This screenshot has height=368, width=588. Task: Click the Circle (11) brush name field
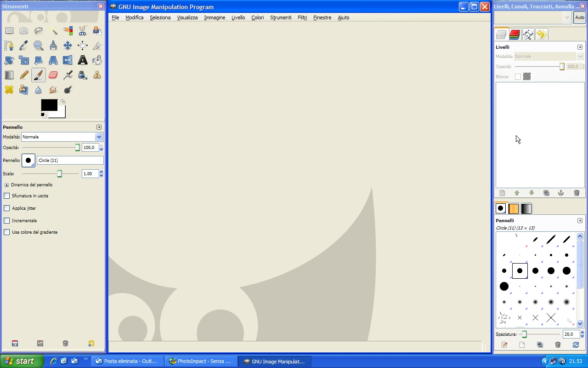click(70, 161)
